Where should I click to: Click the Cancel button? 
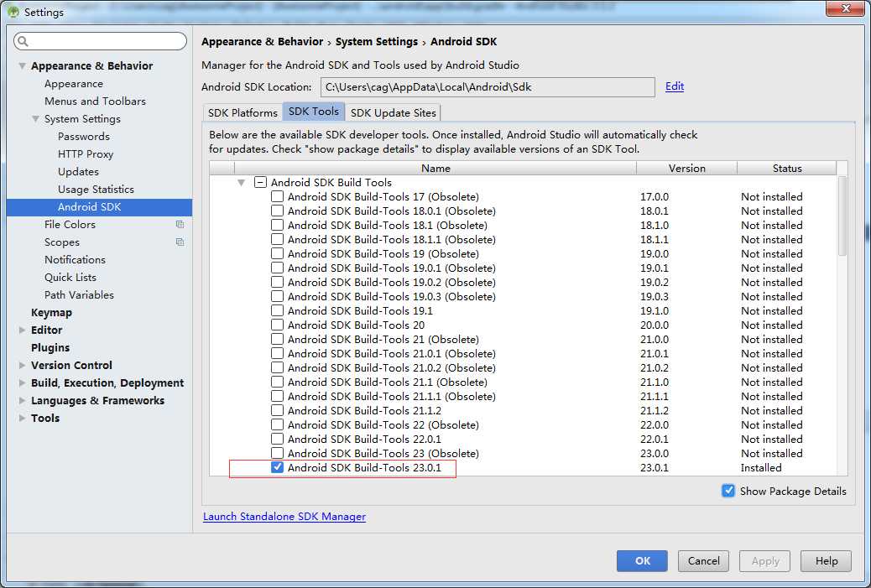[x=703, y=561]
